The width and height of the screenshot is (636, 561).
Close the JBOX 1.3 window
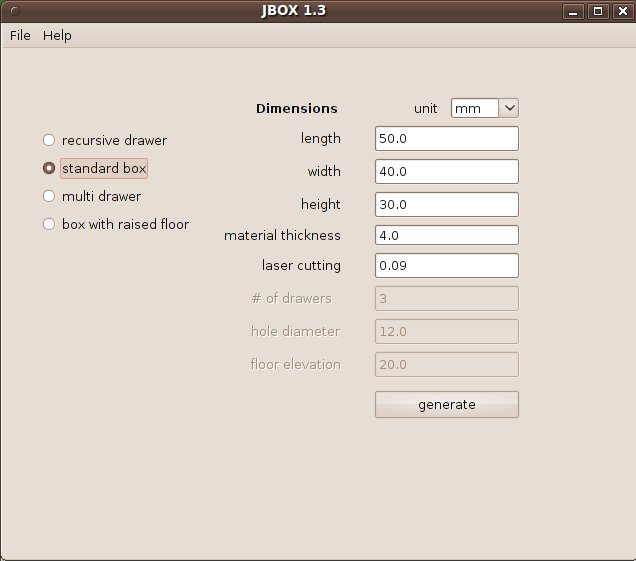[x=622, y=11]
